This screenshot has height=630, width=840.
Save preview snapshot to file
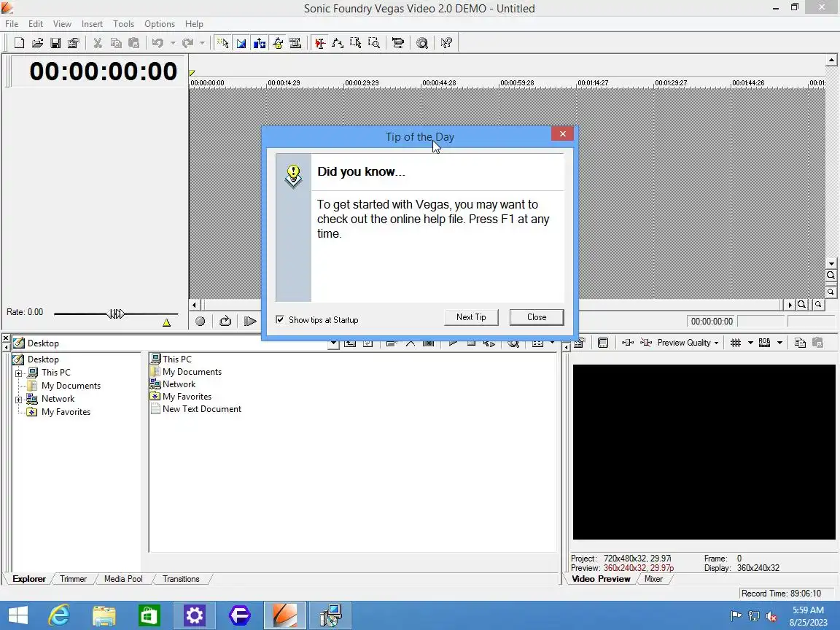pos(817,343)
